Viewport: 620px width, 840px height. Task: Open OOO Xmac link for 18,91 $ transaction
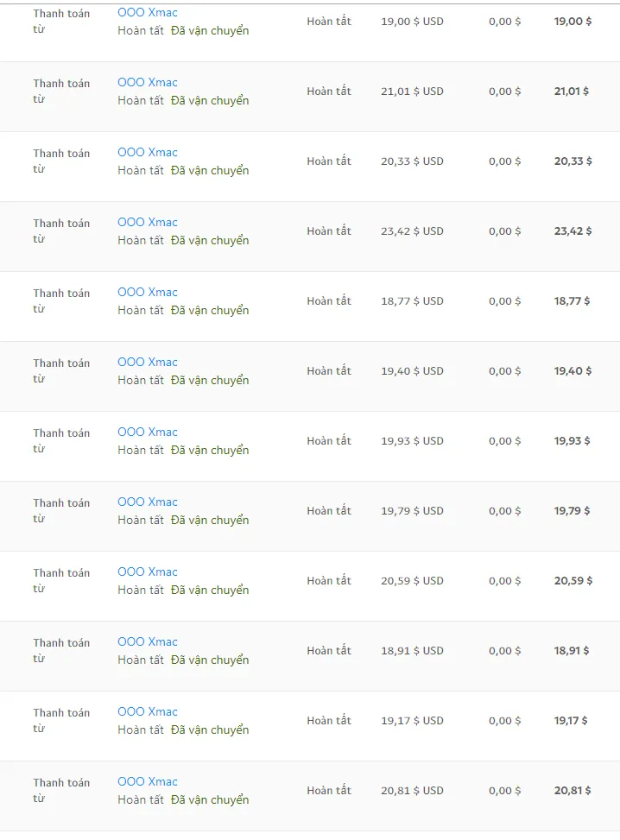coord(148,642)
